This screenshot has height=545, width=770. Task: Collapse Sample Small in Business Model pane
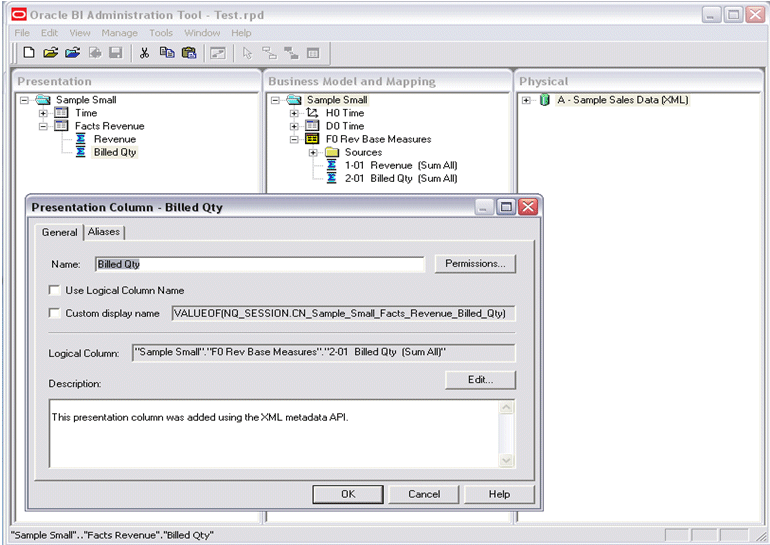[275, 100]
